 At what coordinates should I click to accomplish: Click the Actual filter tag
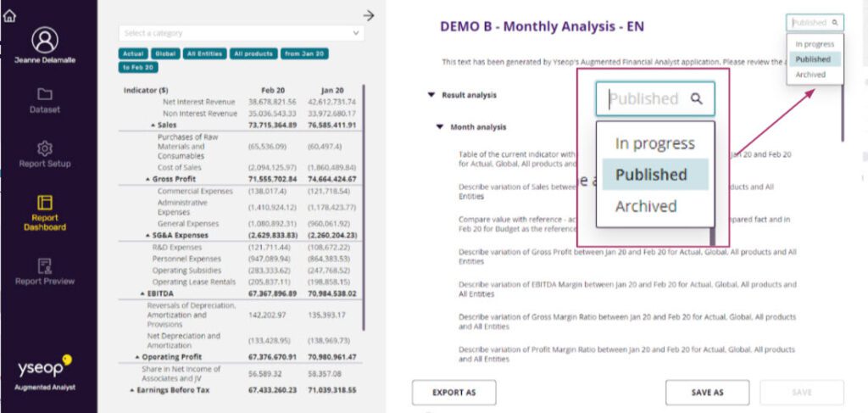pos(133,53)
